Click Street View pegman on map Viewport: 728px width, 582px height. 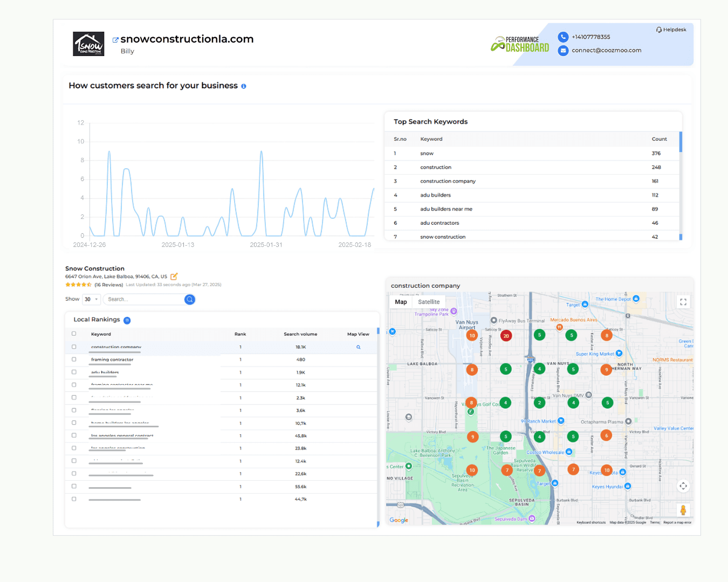(x=683, y=510)
